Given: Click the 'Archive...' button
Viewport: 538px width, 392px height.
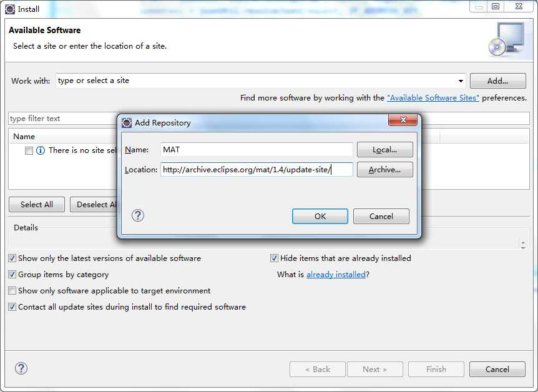Looking at the screenshot, I should coord(385,170).
